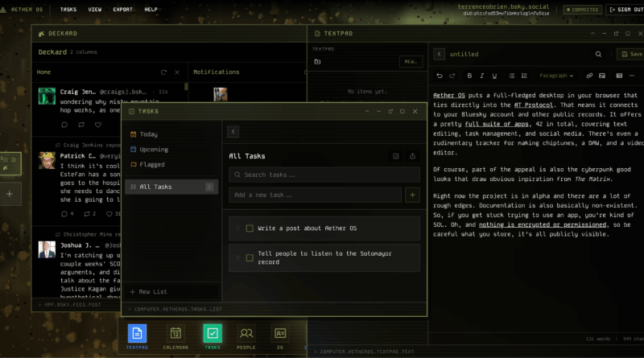Click the Undo arrow in Textpad toolbar
The height and width of the screenshot is (358, 644).
(x=439, y=76)
